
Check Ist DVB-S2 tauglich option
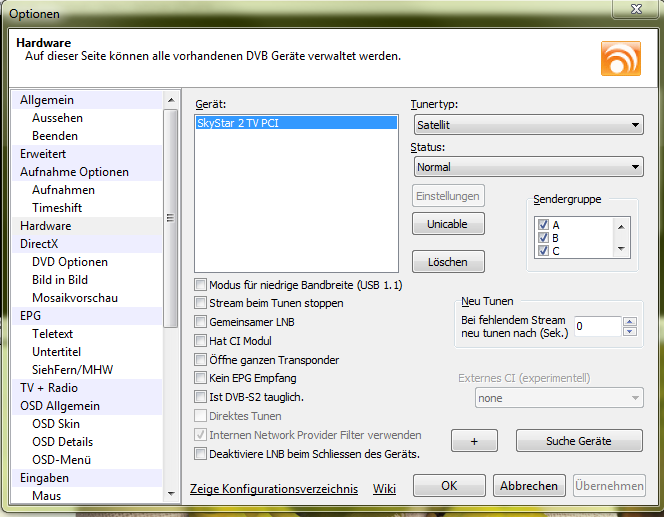tap(201, 397)
